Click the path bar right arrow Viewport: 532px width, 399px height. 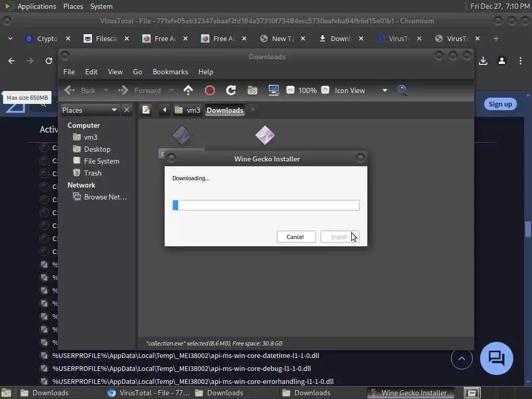coord(253,110)
